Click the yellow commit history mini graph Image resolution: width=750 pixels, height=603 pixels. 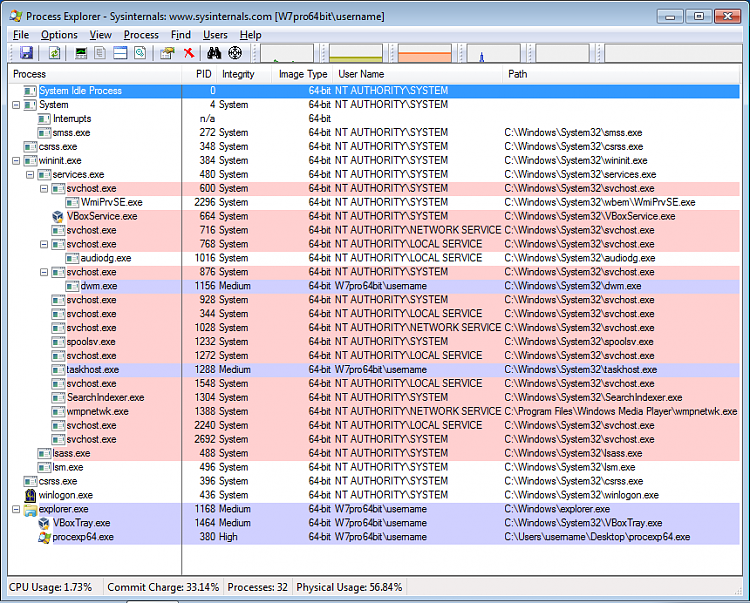point(356,54)
